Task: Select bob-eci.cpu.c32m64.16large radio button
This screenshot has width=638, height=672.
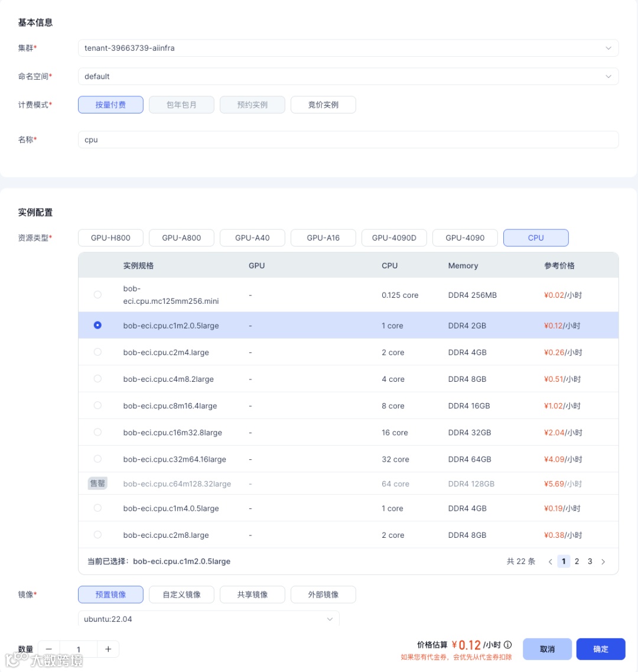Action: coord(97,459)
